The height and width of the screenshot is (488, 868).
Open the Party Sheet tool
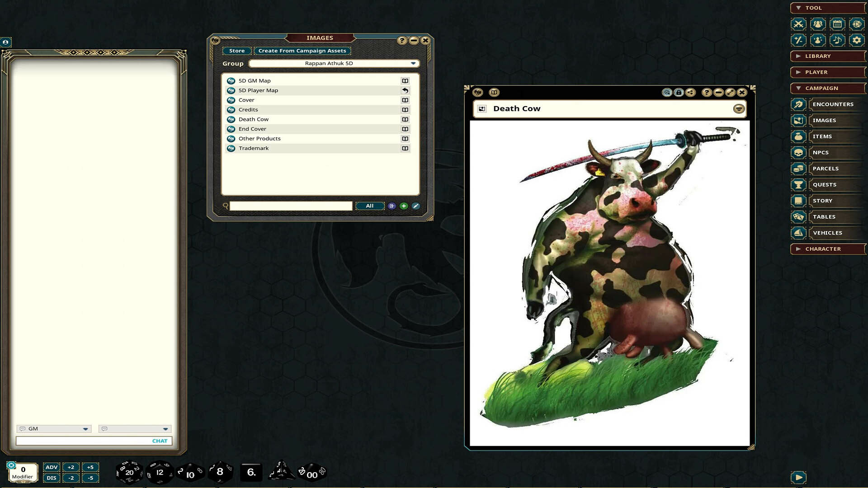click(818, 24)
